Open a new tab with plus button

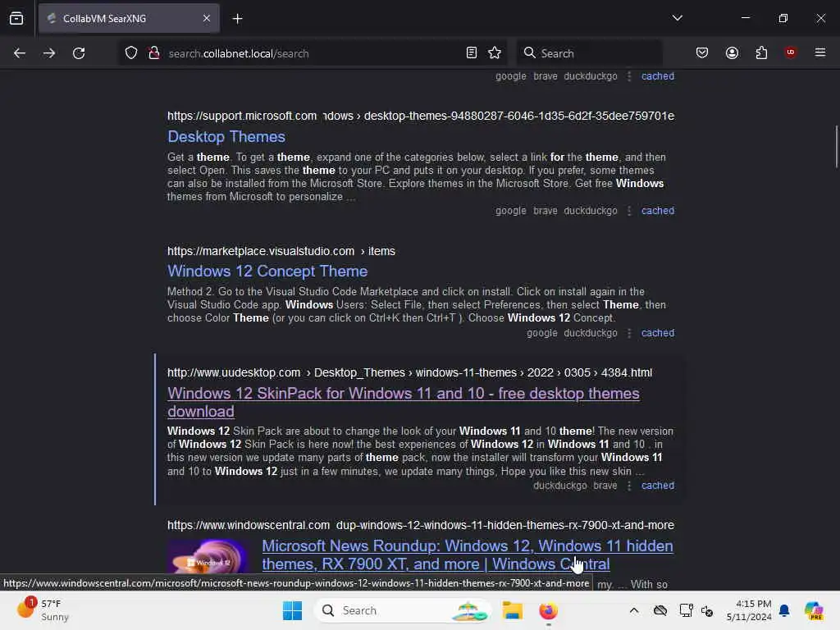point(237,18)
